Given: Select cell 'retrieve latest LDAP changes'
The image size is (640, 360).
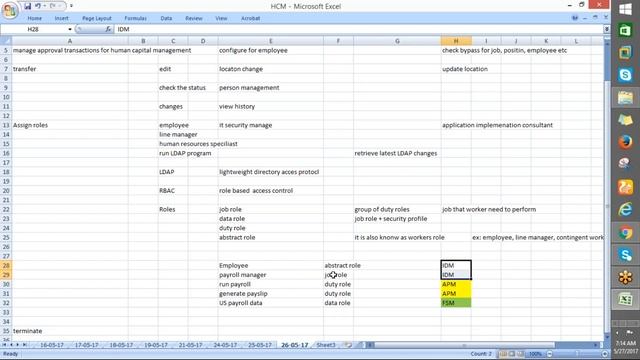Looking at the screenshot, I should (397, 153).
